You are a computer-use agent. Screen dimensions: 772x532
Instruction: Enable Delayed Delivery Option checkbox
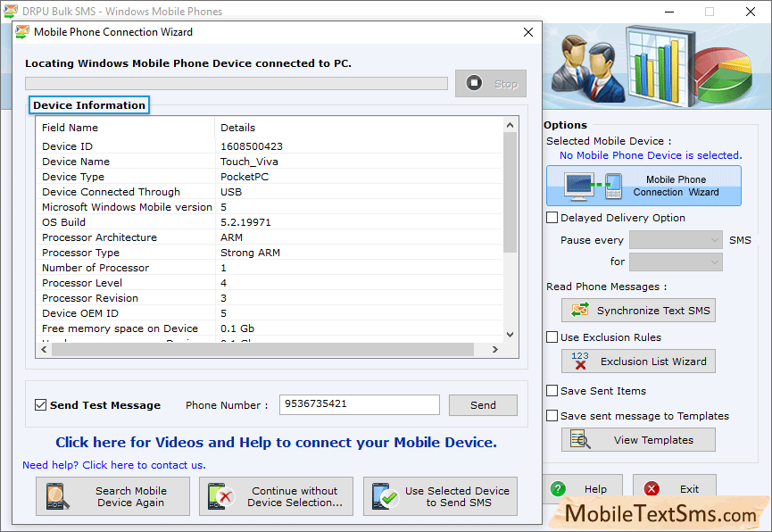552,217
